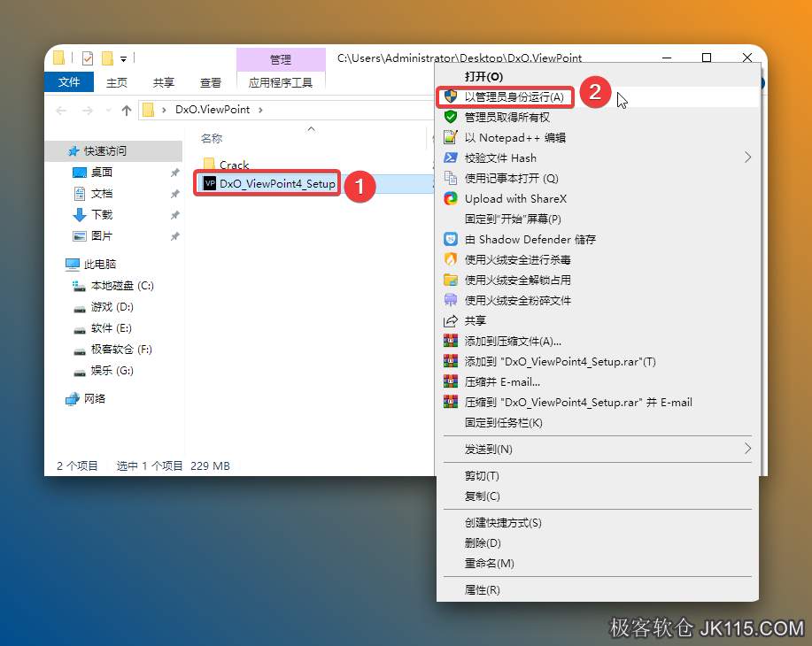This screenshot has width=812, height=646.
Task: Click the back arrow in Explorer
Action: click(x=61, y=111)
